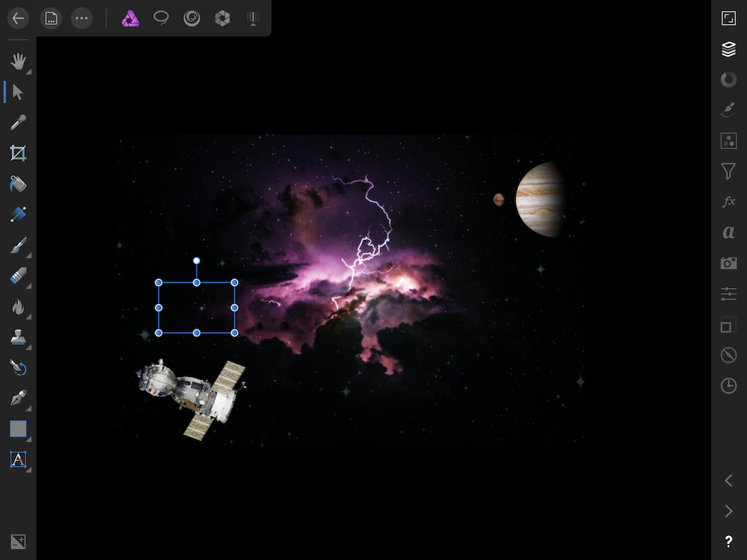Click the left-middle selection box handle
Screen dimensions: 747x560
click(x=158, y=308)
